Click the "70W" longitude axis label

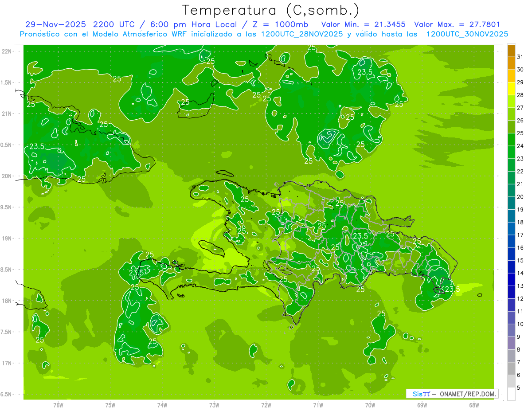click(370, 404)
